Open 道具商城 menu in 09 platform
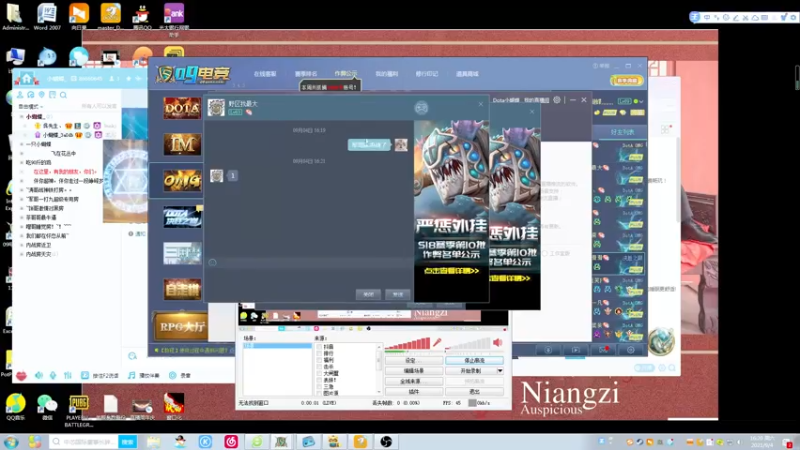The width and height of the screenshot is (800, 450). (467, 74)
